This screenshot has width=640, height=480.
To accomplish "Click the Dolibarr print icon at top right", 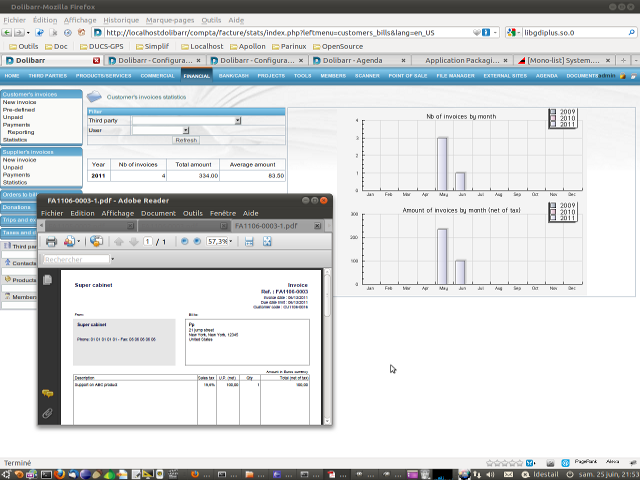I will point(634,76).
